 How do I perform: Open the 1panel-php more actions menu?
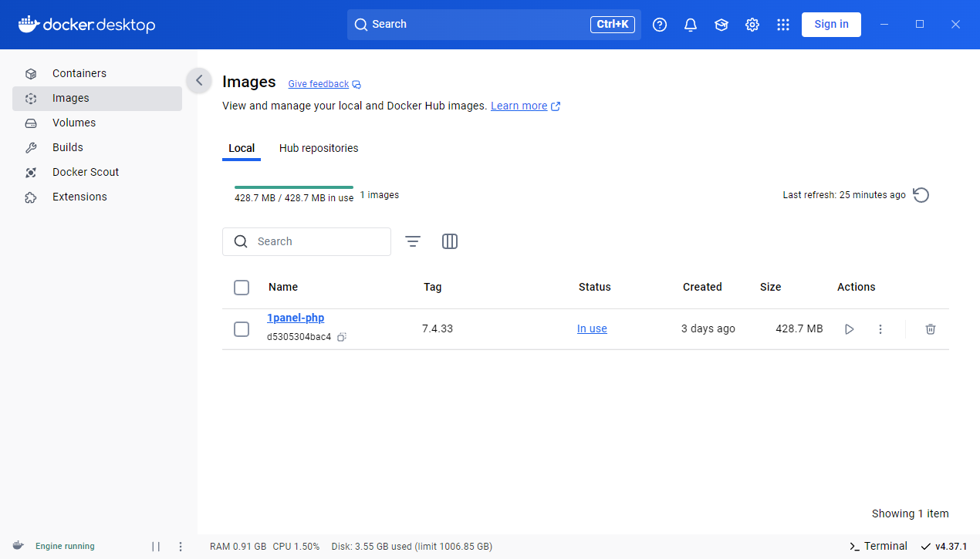[x=880, y=329]
